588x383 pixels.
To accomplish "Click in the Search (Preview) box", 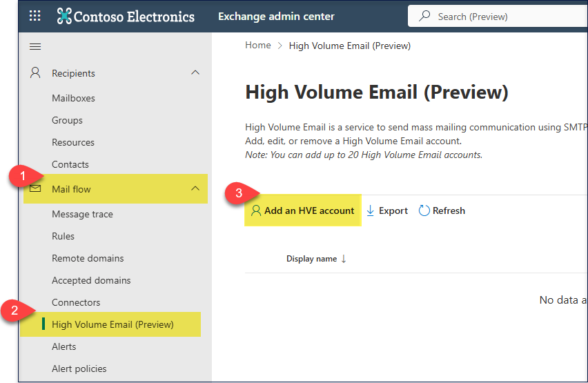I will tap(504, 17).
